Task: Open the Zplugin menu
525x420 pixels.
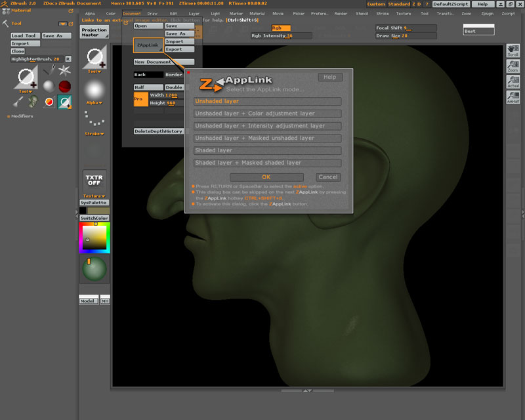Action: tap(487, 13)
